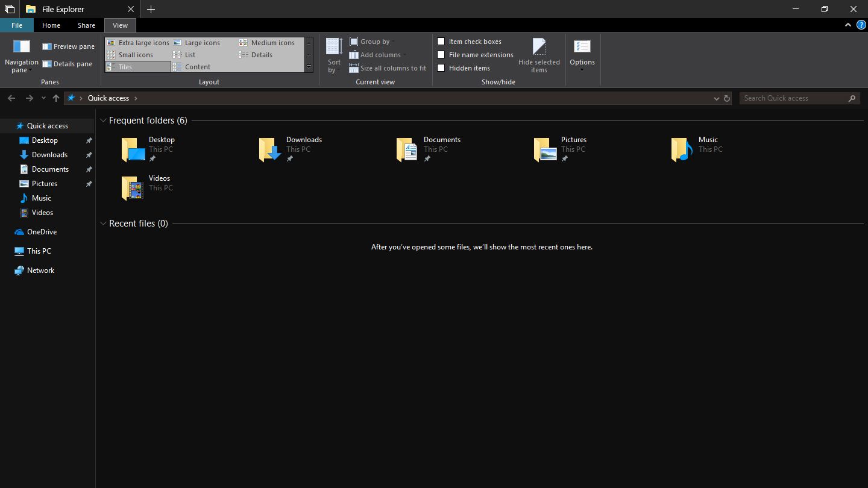Open the Pictures folder tile
Image resolution: width=868 pixels, height=488 pixels.
coord(561,149)
